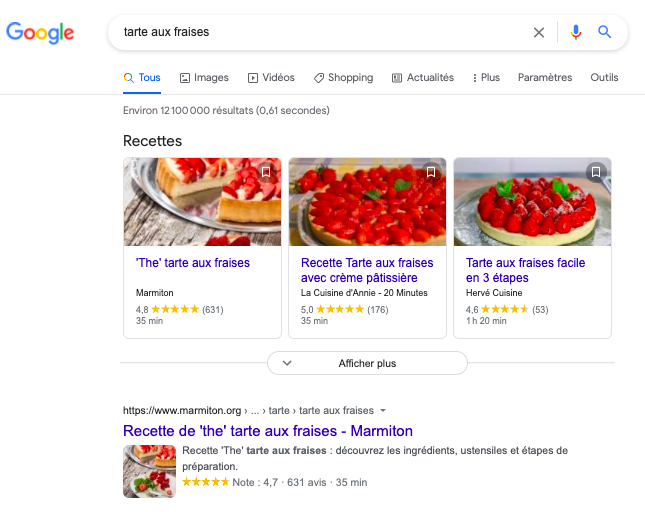The width and height of the screenshot is (645, 512).
Task: Click the blue magnifying glass search icon
Action: pos(604,32)
